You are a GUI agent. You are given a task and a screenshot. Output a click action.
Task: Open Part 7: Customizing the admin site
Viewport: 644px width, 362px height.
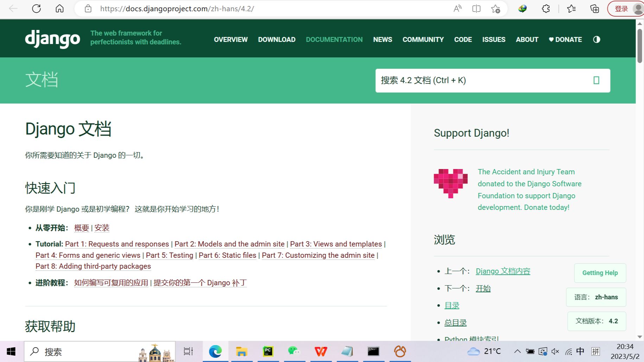(x=318, y=255)
